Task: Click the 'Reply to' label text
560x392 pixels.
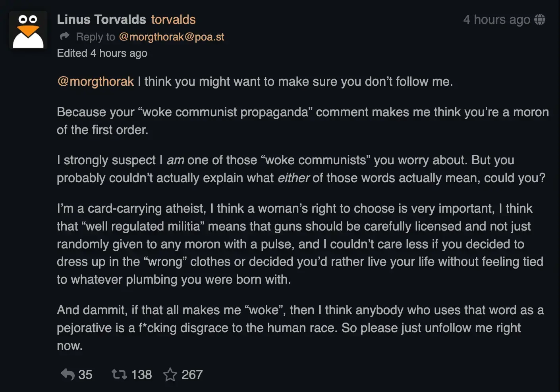Action: (95, 37)
